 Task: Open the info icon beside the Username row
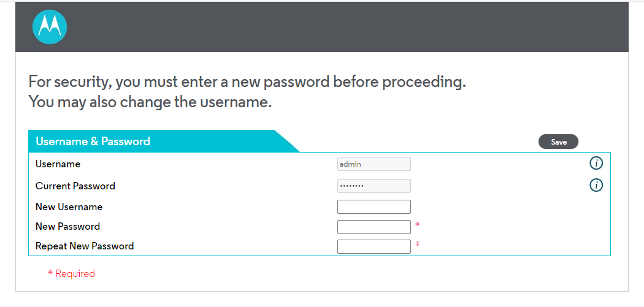pyautogui.click(x=596, y=164)
